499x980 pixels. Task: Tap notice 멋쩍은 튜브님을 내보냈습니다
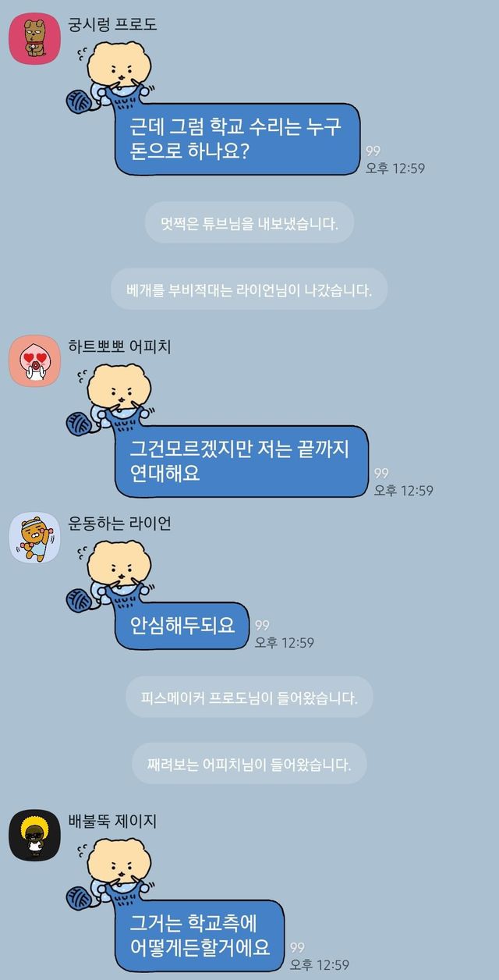[249, 222]
